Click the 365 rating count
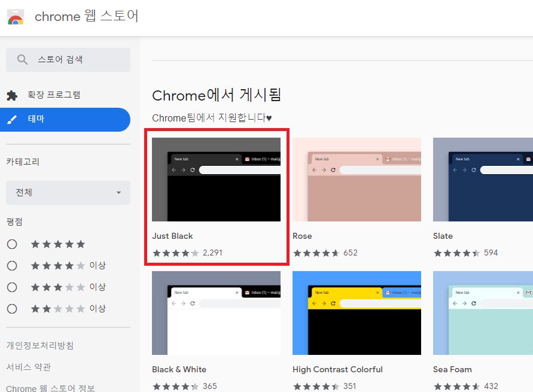 (210, 386)
